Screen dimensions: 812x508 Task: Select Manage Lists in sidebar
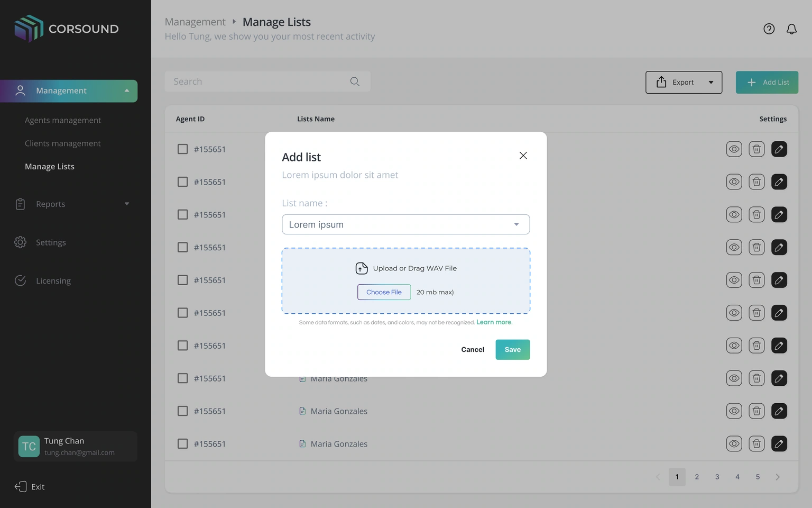[x=50, y=167]
